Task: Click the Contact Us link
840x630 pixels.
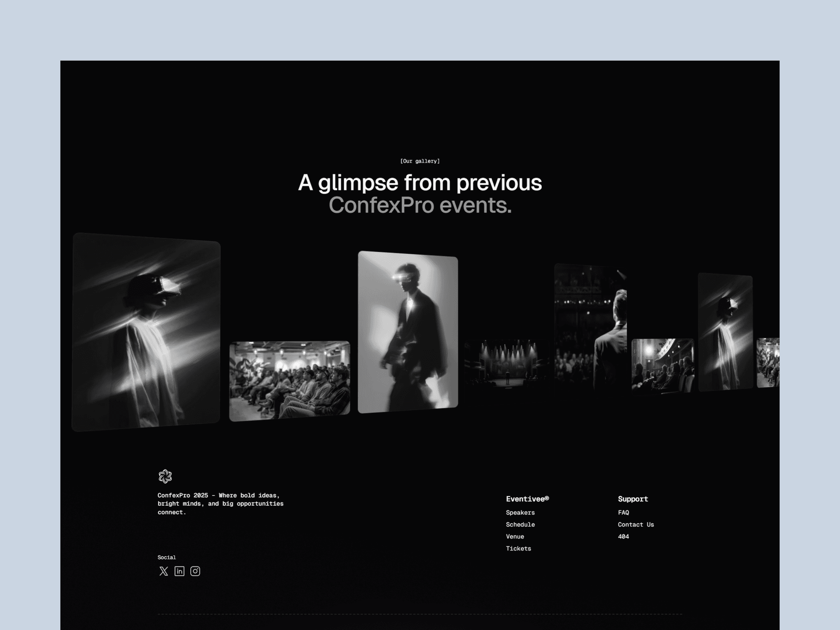Action: 636,524
